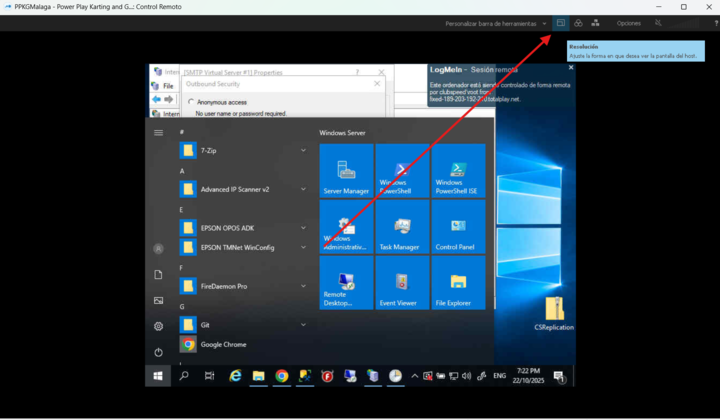Expand the FireDaemon Pro folder chevron
This screenshot has height=420, width=720.
tap(303, 286)
